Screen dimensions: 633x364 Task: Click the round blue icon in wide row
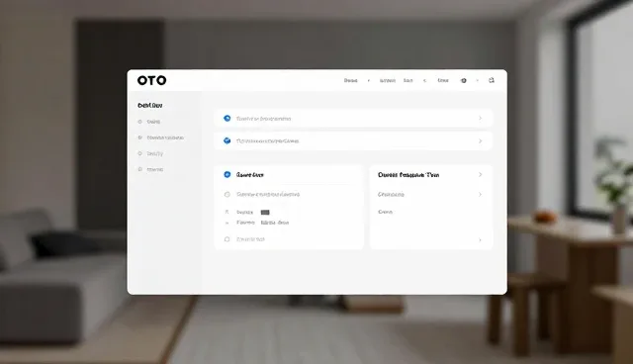[x=226, y=119]
